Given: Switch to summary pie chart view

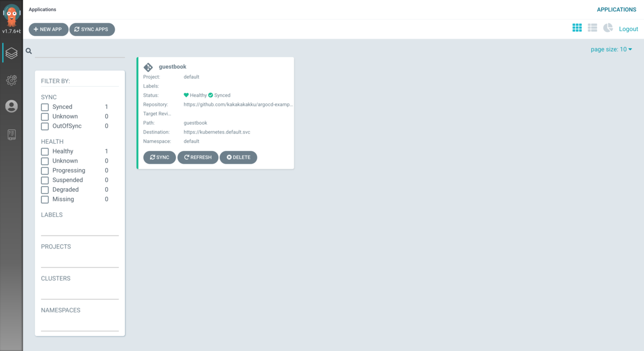Looking at the screenshot, I should [608, 28].
